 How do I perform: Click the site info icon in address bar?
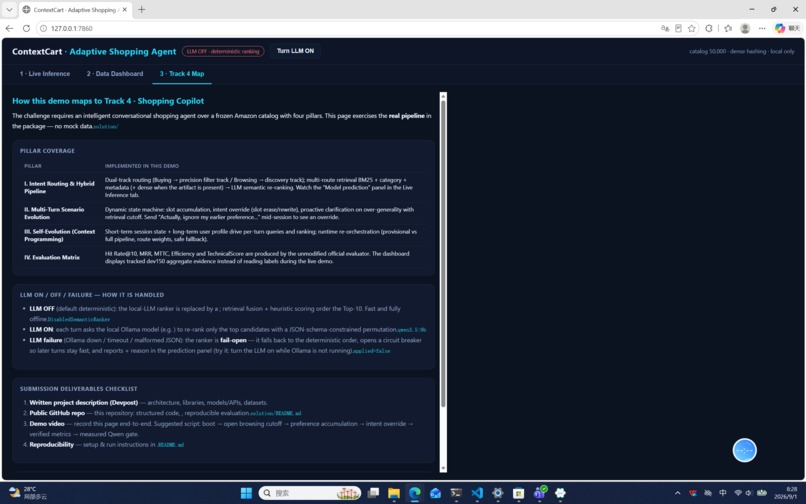coord(44,28)
